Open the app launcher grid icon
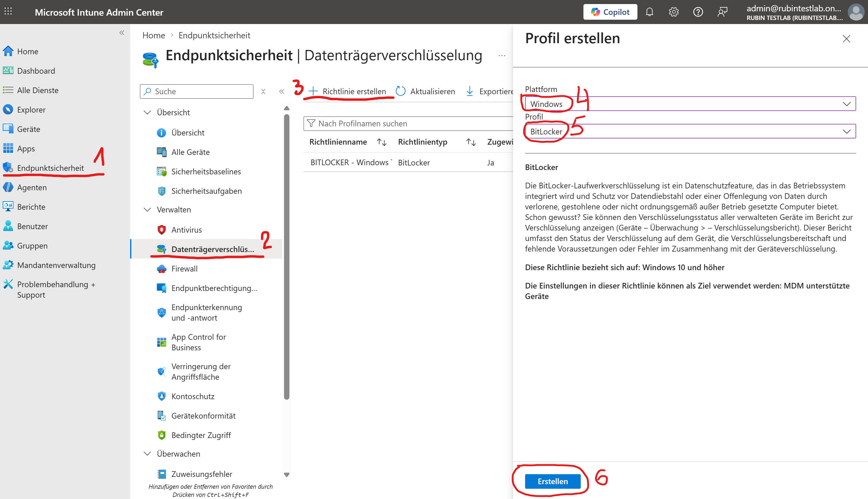The width and height of the screenshot is (868, 499). (8, 12)
